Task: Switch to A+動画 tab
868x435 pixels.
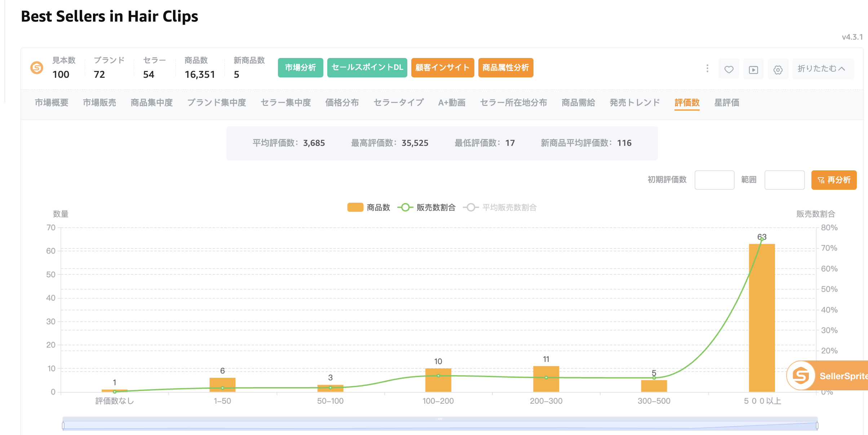Action: (452, 103)
